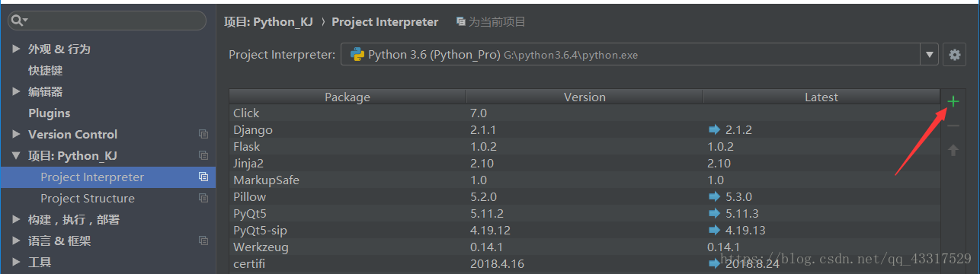Click the minus uninstall package icon
Image resolution: width=980 pixels, height=274 pixels.
coord(953,126)
